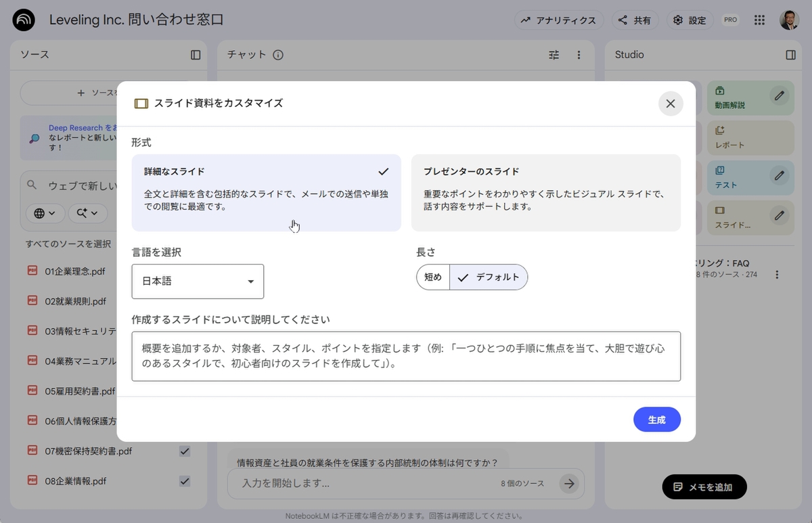The height and width of the screenshot is (523, 812).
Task: Close the スライド資料をカスタマイズ dialog
Action: tap(670, 104)
